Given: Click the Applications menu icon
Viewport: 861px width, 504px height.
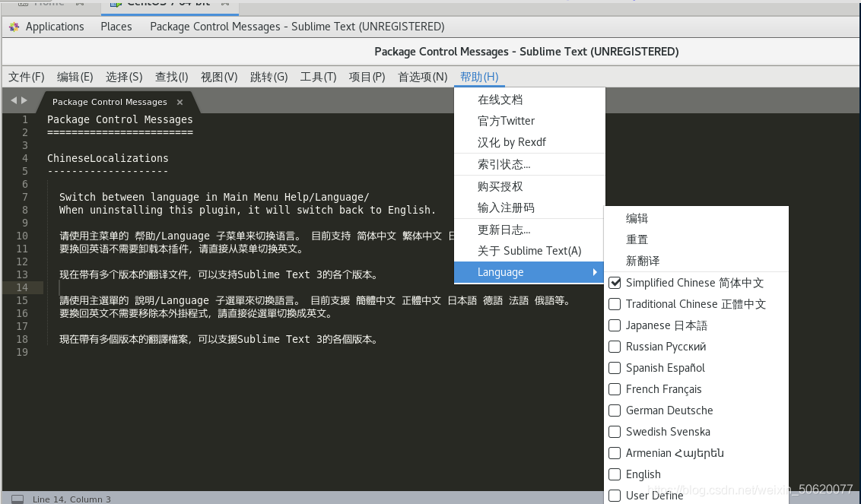Looking at the screenshot, I should tap(14, 27).
